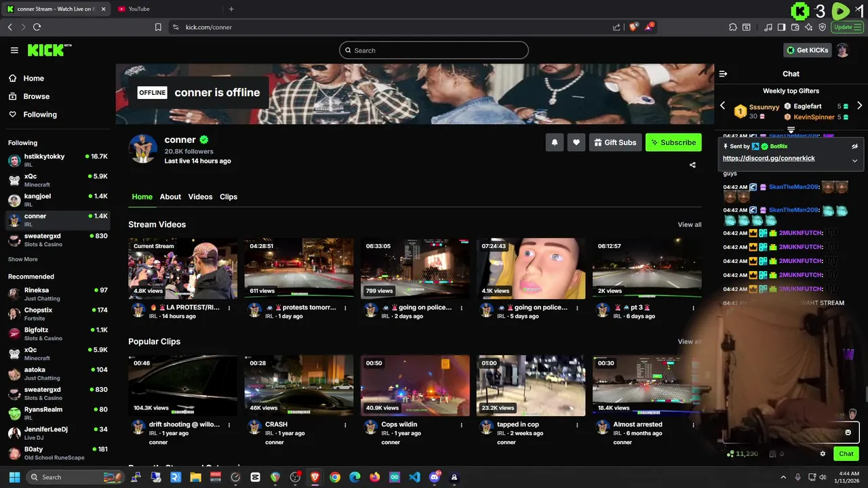This screenshot has height=488, width=868.
Task: Send message with green Chat button
Action: (x=846, y=454)
